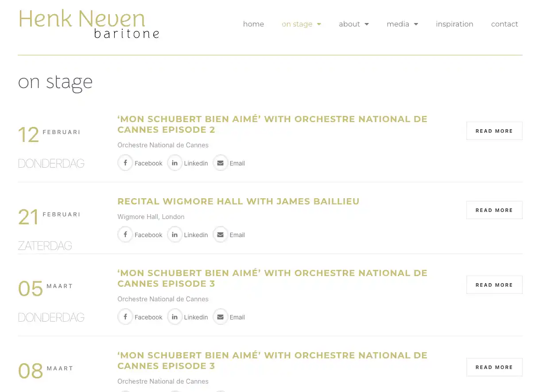Click Email icon for 05 Maart event
This screenshot has height=392, width=543.
(x=220, y=317)
